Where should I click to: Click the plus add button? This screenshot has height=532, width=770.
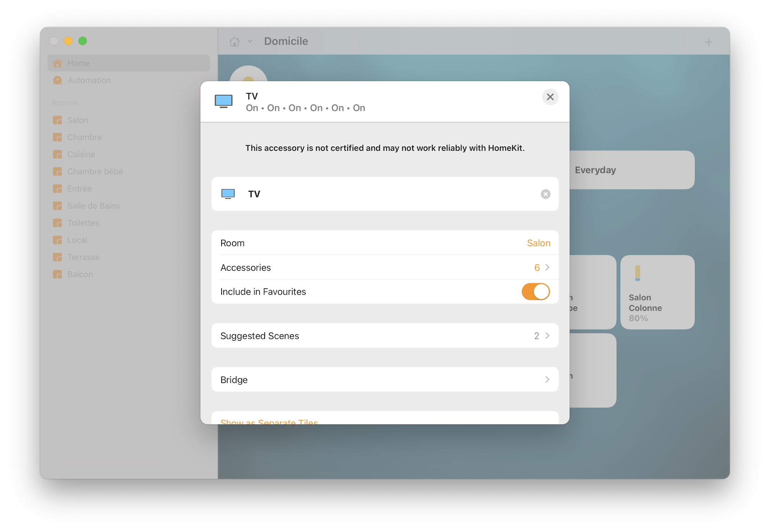point(708,42)
